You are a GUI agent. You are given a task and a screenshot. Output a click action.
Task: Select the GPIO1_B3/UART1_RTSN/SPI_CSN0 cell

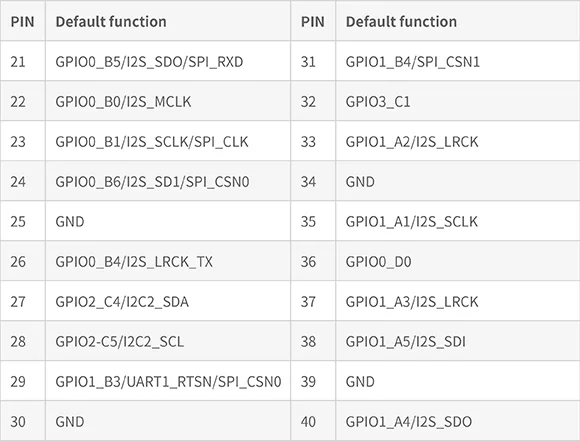168,381
